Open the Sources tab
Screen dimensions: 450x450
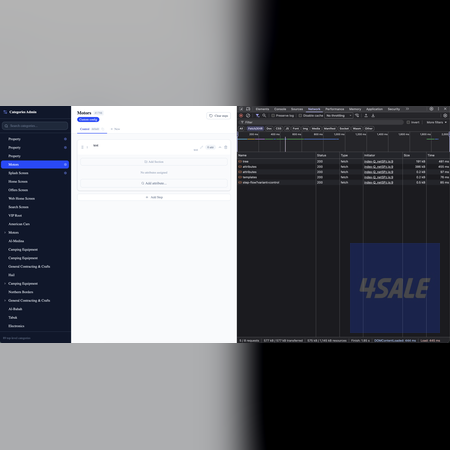click(x=297, y=109)
